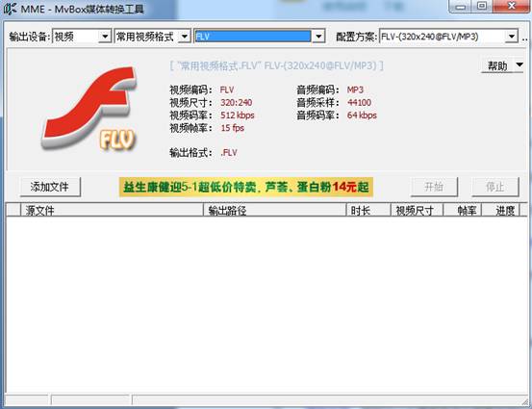Click the 视频尺寸 column header
The image size is (532, 409).
[x=418, y=211]
